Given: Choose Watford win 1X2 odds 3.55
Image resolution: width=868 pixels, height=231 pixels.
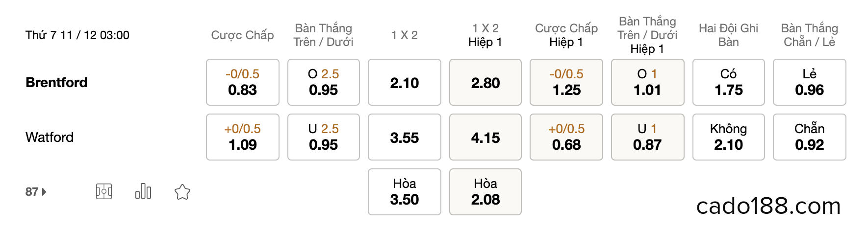Looking at the screenshot, I should (405, 137).
